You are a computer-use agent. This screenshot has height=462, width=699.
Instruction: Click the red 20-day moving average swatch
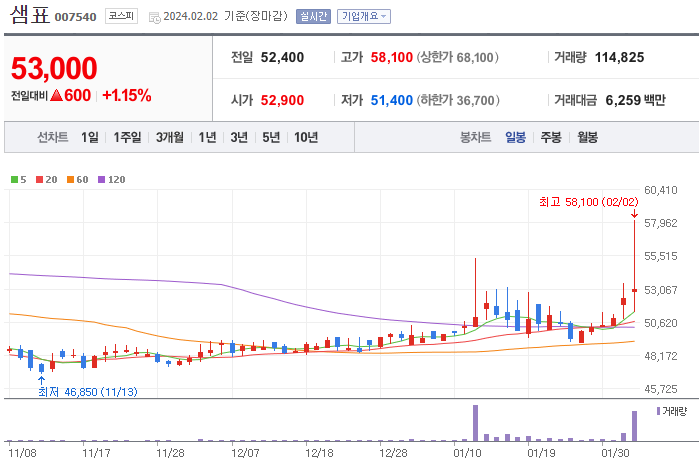[39, 180]
